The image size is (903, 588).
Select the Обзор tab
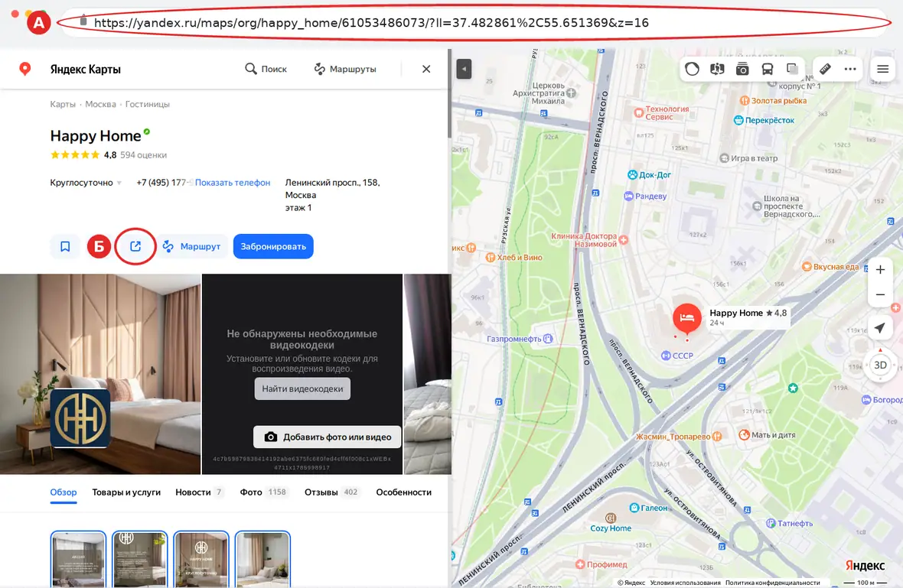[x=64, y=492]
